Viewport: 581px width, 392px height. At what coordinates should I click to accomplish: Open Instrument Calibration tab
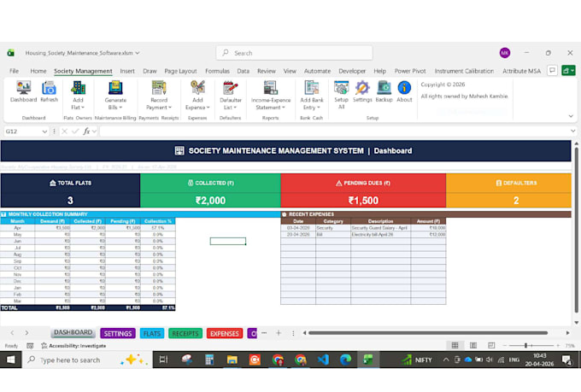click(x=464, y=71)
